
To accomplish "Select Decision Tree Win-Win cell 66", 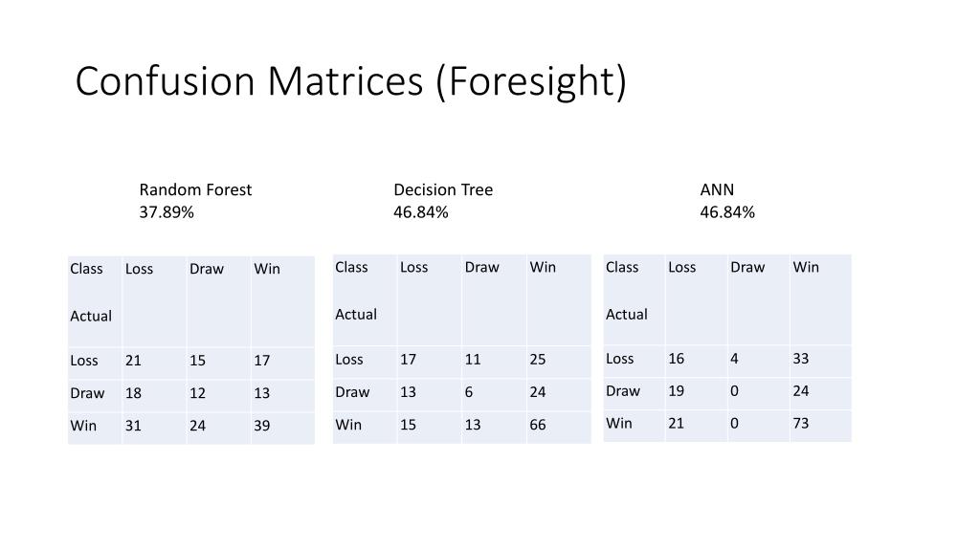I will [538, 425].
